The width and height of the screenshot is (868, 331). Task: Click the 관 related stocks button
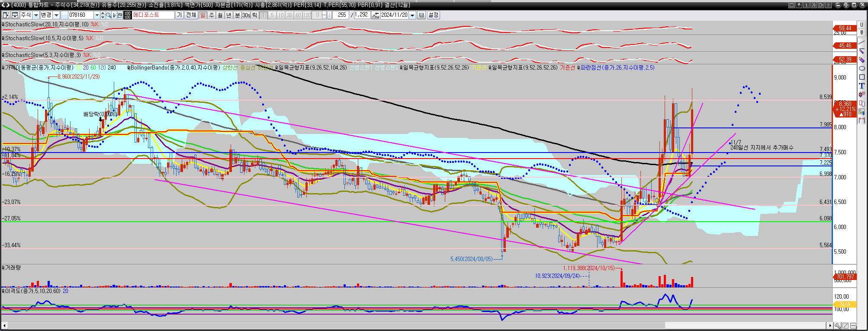click(120, 15)
